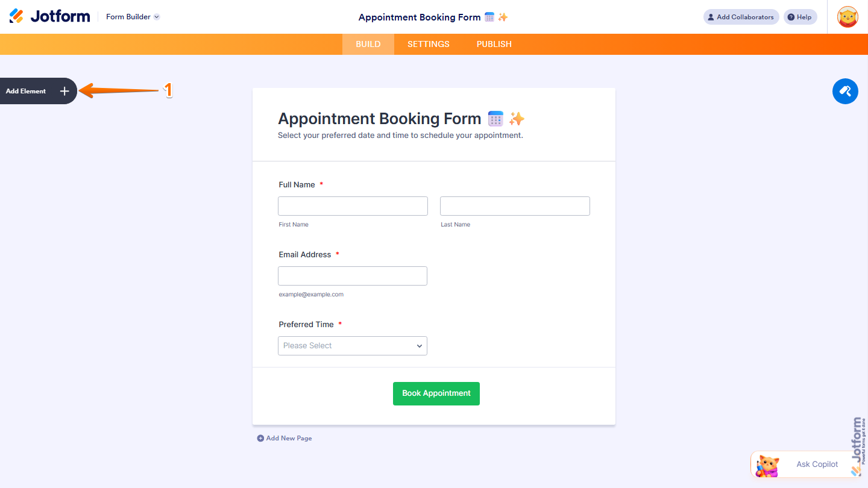Click the Email Address input field
Image resolution: width=868 pixels, height=488 pixels.
[353, 275]
